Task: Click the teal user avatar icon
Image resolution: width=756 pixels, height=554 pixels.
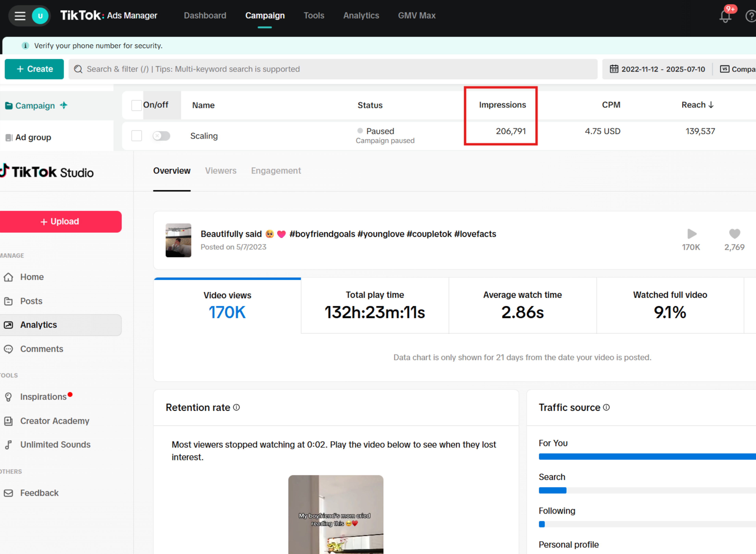Action: (x=40, y=16)
